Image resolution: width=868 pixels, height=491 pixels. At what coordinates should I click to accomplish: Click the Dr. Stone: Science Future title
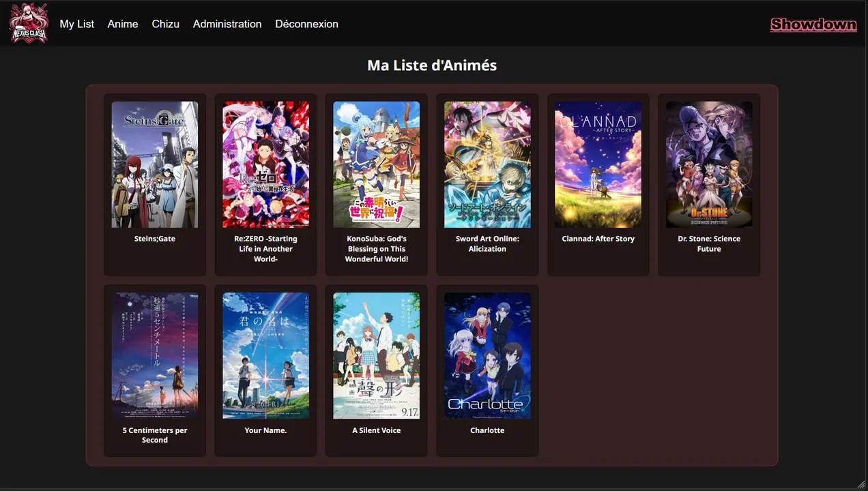click(x=709, y=244)
